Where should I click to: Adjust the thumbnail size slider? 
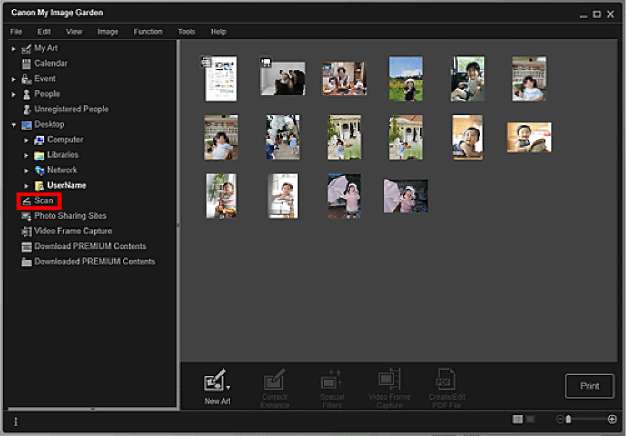[x=569, y=419]
